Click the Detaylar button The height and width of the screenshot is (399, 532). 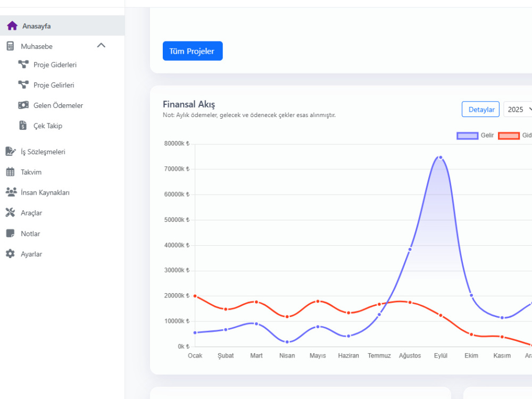[480, 109]
